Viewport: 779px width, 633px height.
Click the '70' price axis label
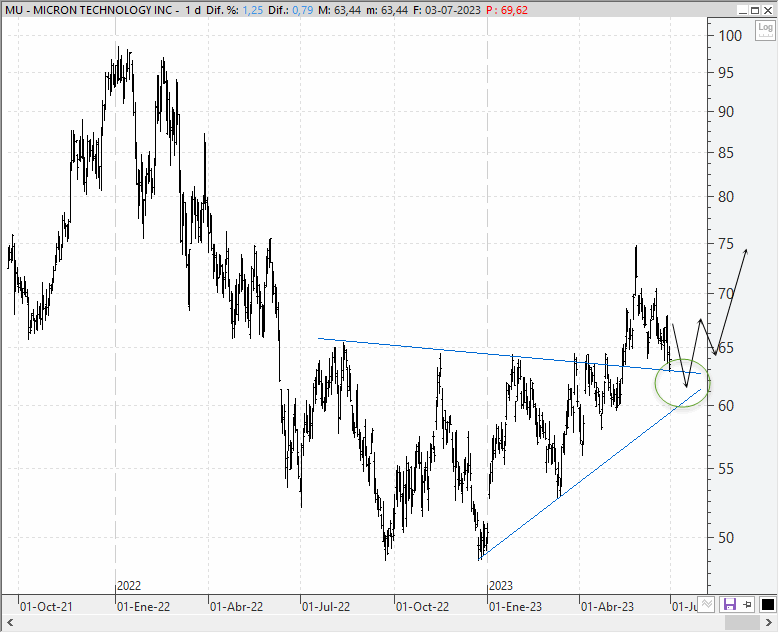click(726, 294)
